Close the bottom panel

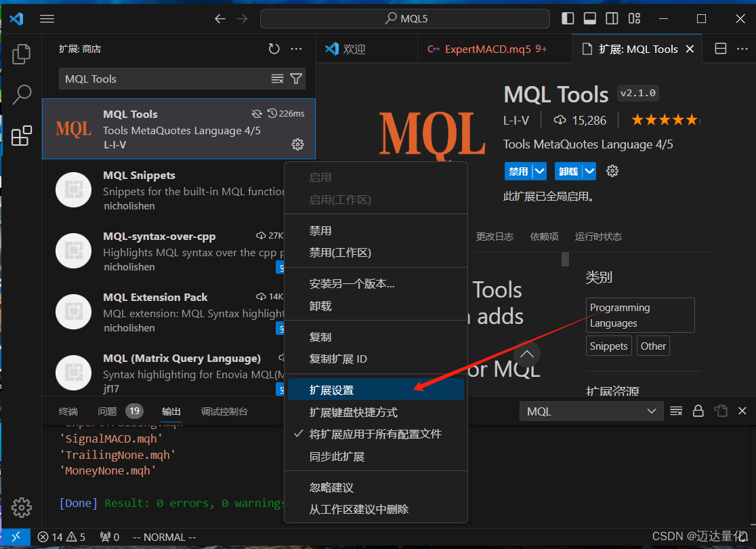[742, 411]
